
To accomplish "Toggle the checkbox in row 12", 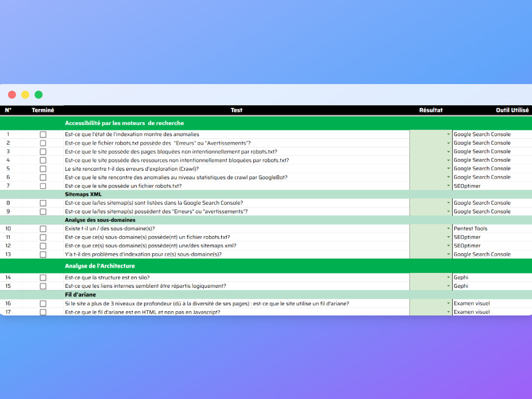I will (43, 246).
